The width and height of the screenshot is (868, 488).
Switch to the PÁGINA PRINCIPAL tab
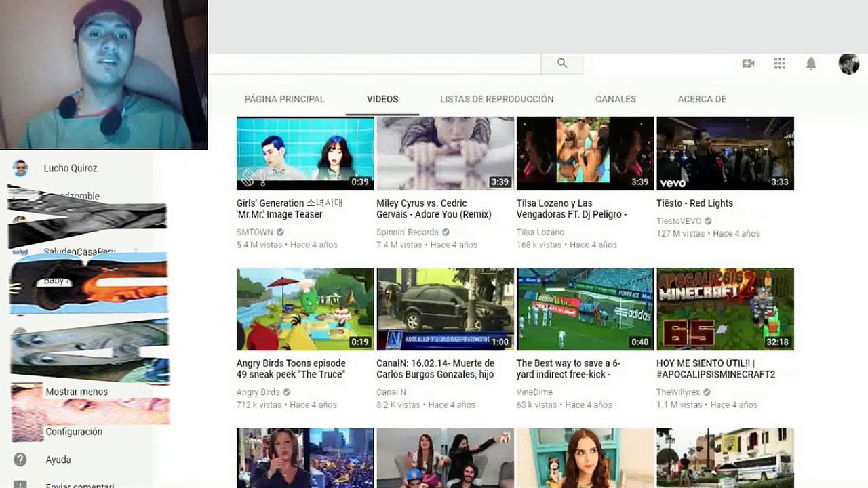(285, 99)
